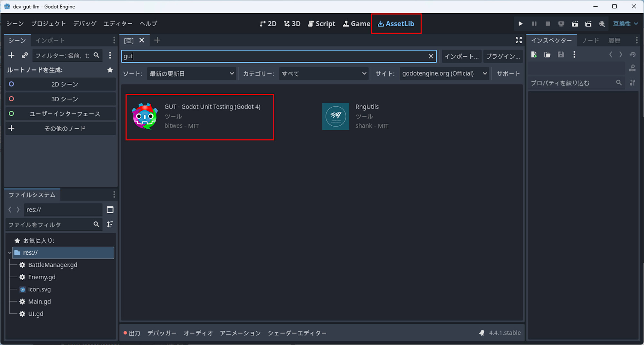Image resolution: width=644 pixels, height=345 pixels.
Task: Open the サポート support menu
Action: tap(508, 73)
